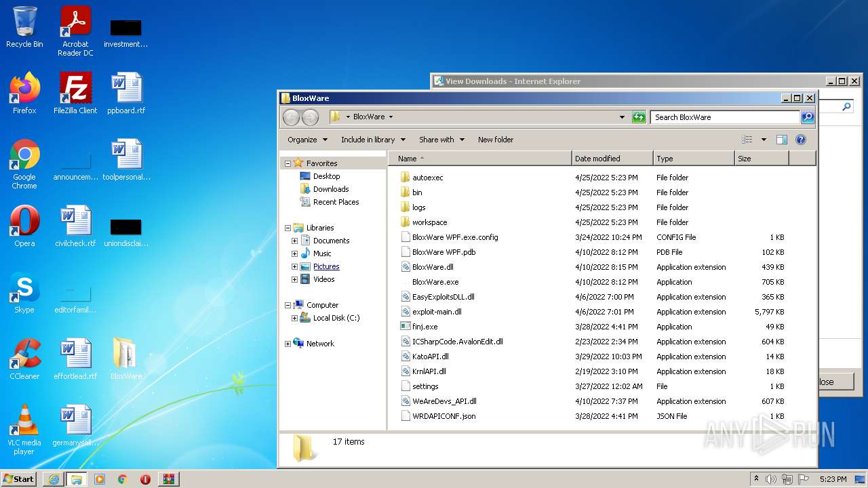Open the Start menu
868x488 pixels.
19,479
